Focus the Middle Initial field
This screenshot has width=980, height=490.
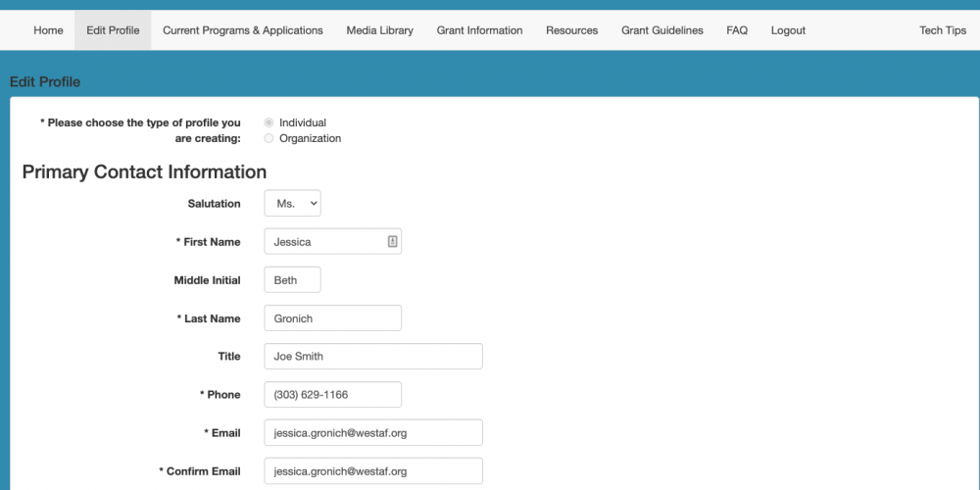(x=292, y=280)
